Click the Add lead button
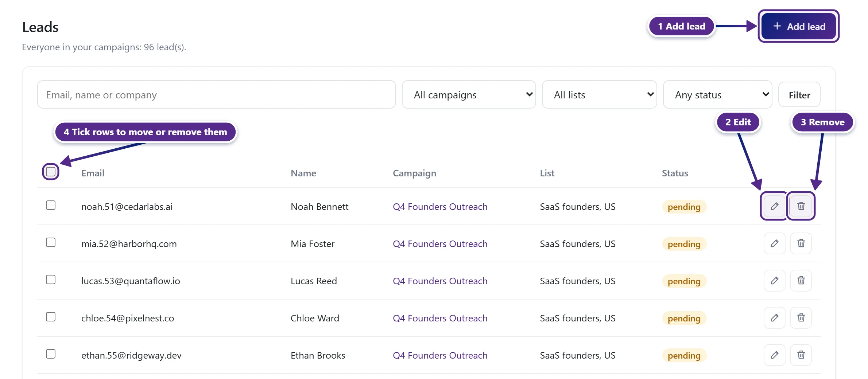 (799, 26)
